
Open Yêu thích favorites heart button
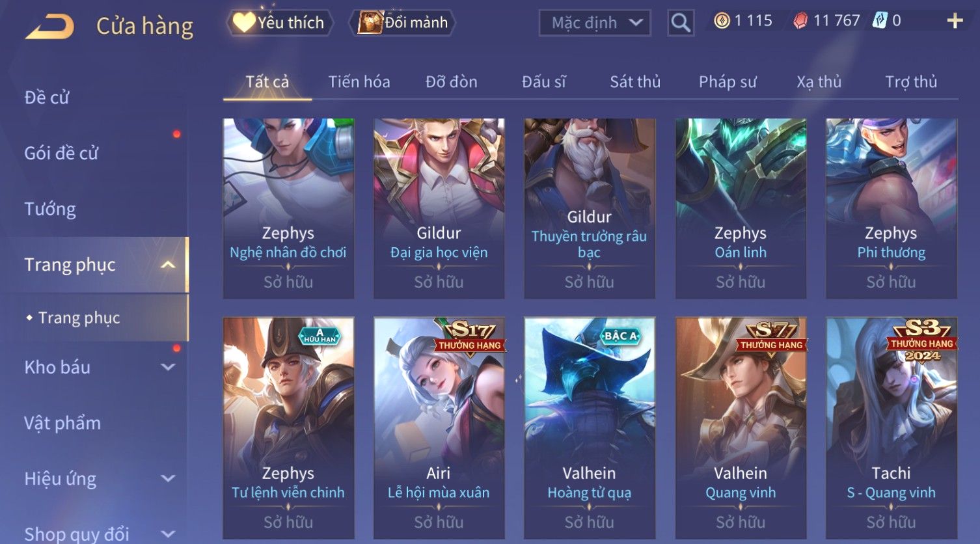(x=280, y=23)
